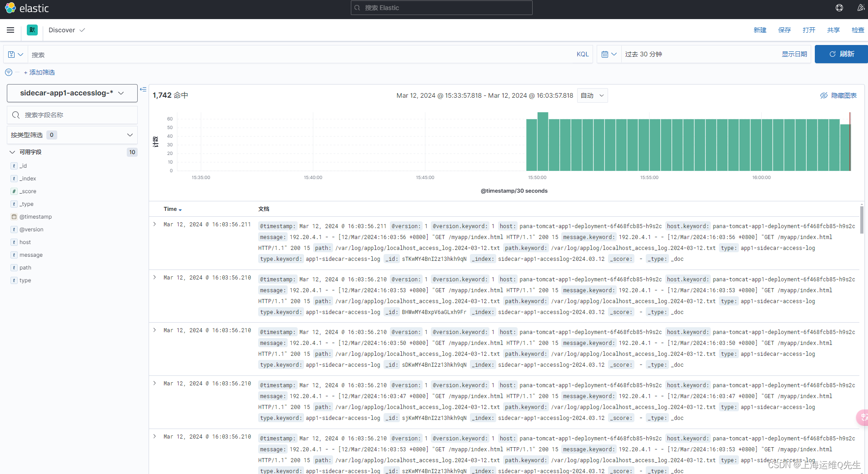Click the last histogram bar near the red line
The image size is (868, 474).
[845, 148]
